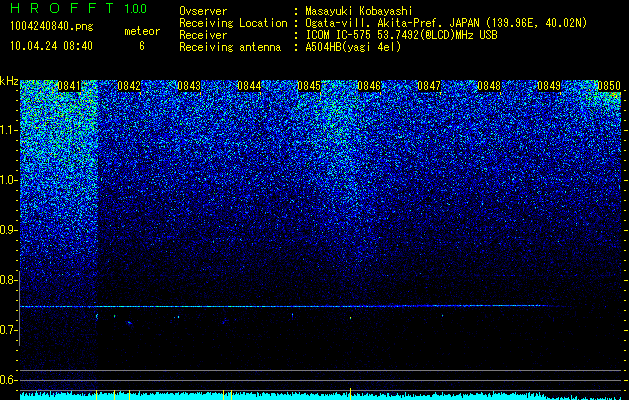Click the 0844 time marker
The image size is (629, 400).
click(249, 86)
